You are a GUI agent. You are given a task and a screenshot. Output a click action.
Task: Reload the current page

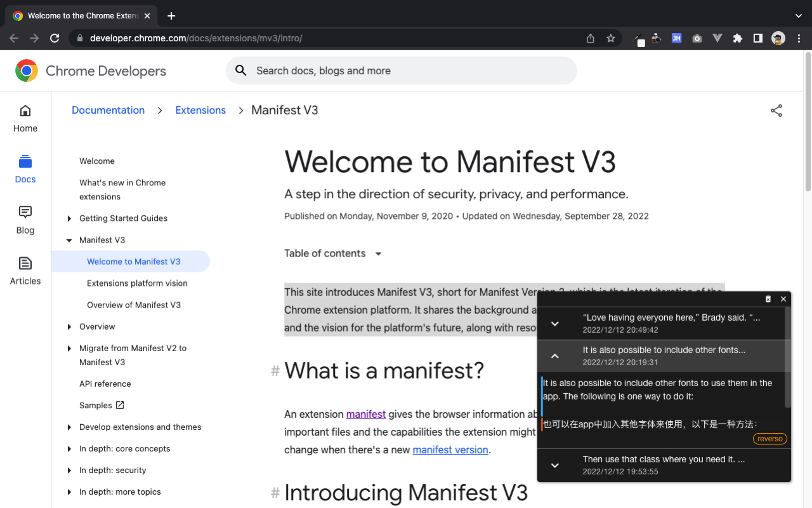(x=55, y=38)
